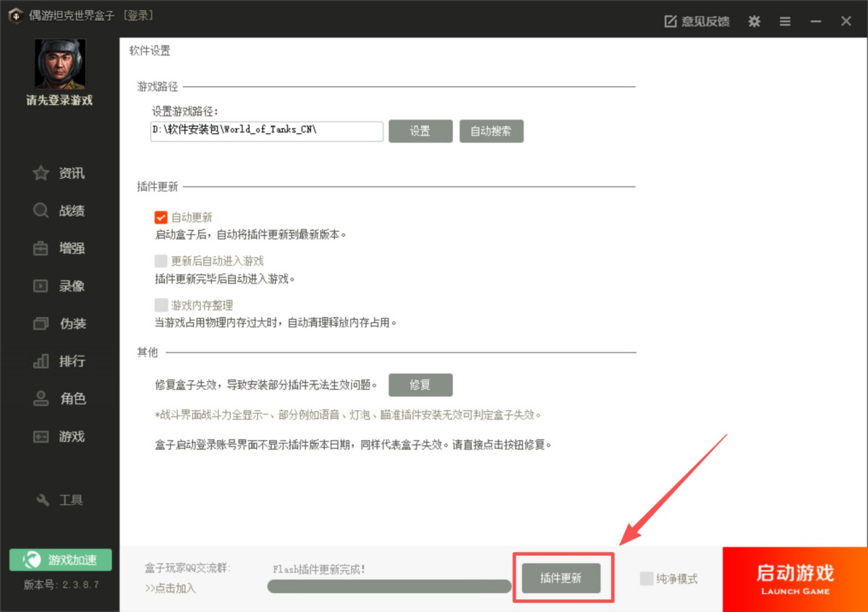This screenshot has height=612, width=868.
Task: Click the 修复 repair button
Action: [x=420, y=385]
